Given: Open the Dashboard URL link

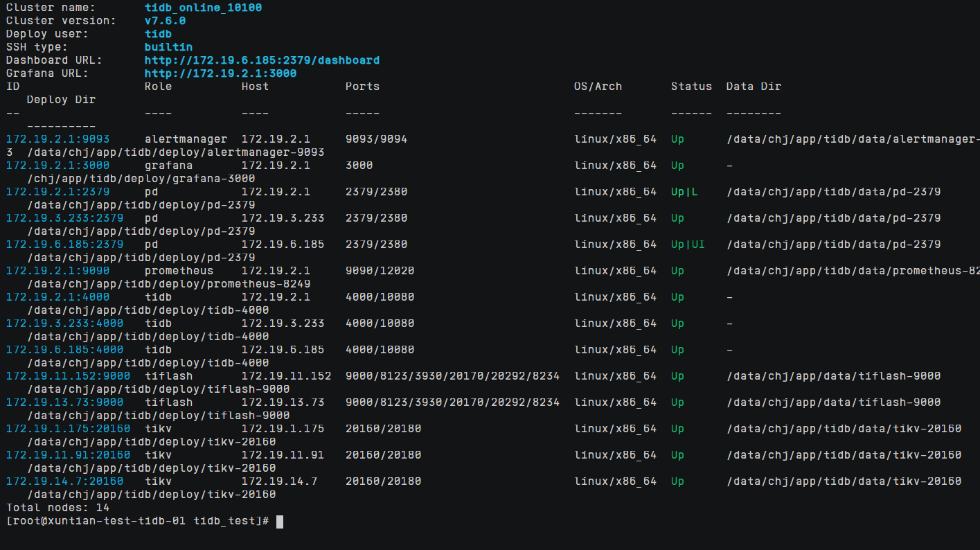Looking at the screenshot, I should tap(262, 60).
